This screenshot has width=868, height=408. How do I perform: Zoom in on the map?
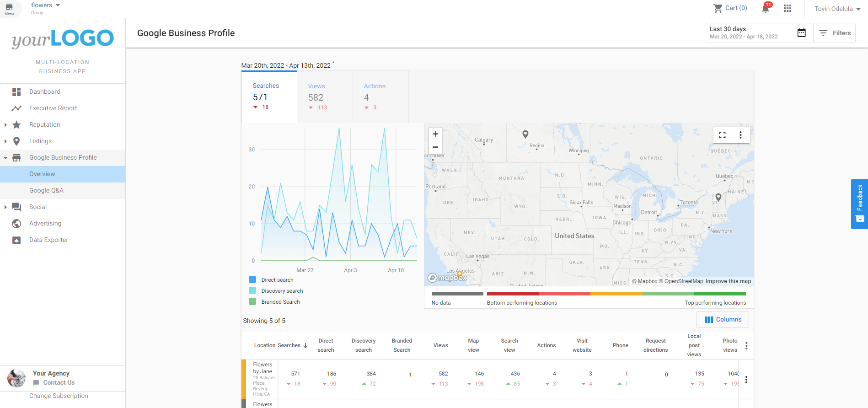[435, 134]
